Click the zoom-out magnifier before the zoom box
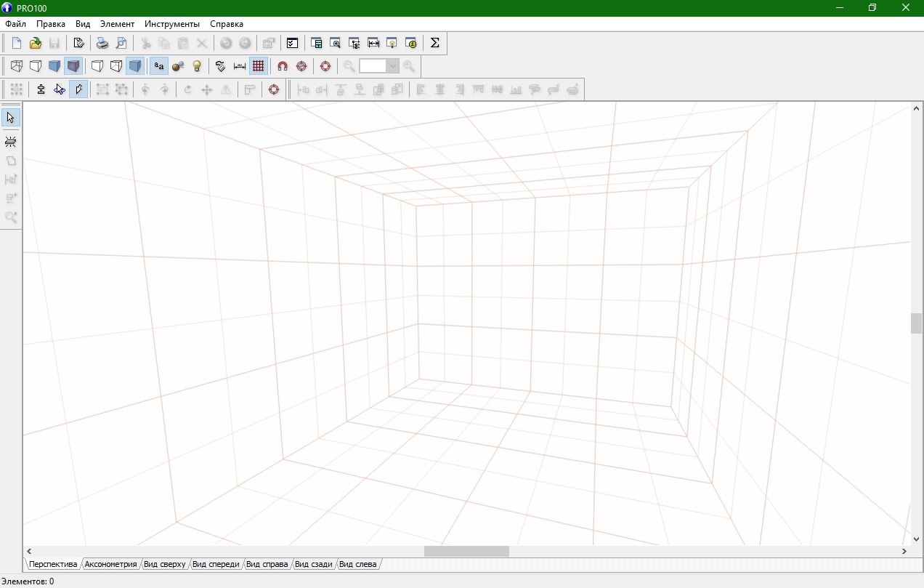The width and height of the screenshot is (924, 588). (349, 66)
